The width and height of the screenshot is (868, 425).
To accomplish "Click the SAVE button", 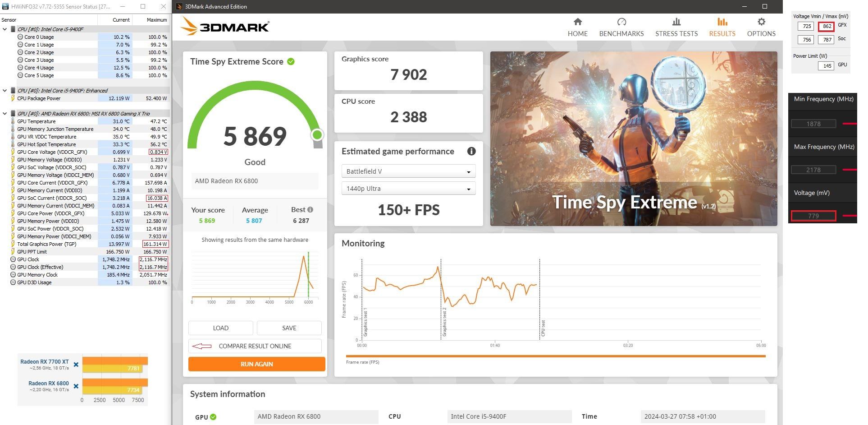I will 289,328.
